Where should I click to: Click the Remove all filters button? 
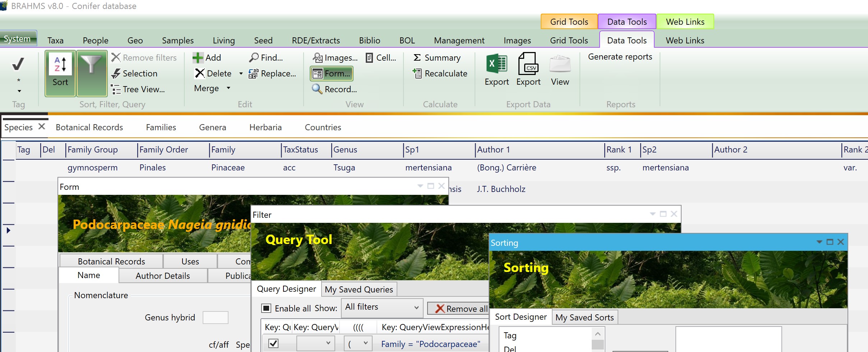tap(458, 309)
